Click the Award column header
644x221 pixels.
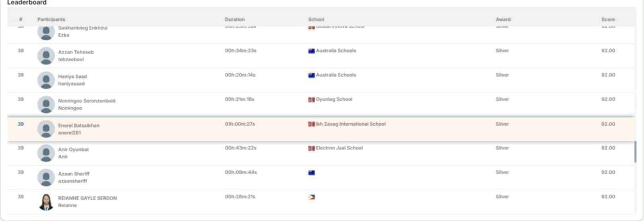tap(503, 20)
